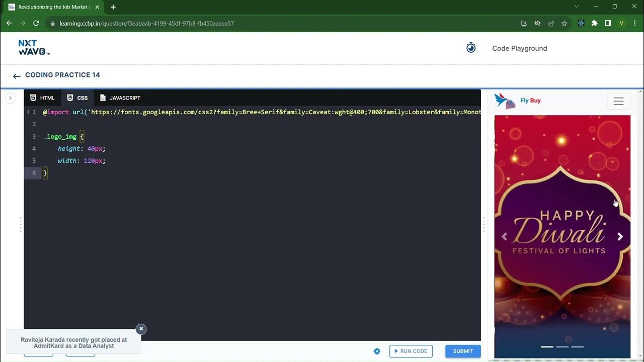Viewport: 644px width, 362px height.
Task: Click the left editor panel drag handle
Action: [x=21, y=224]
